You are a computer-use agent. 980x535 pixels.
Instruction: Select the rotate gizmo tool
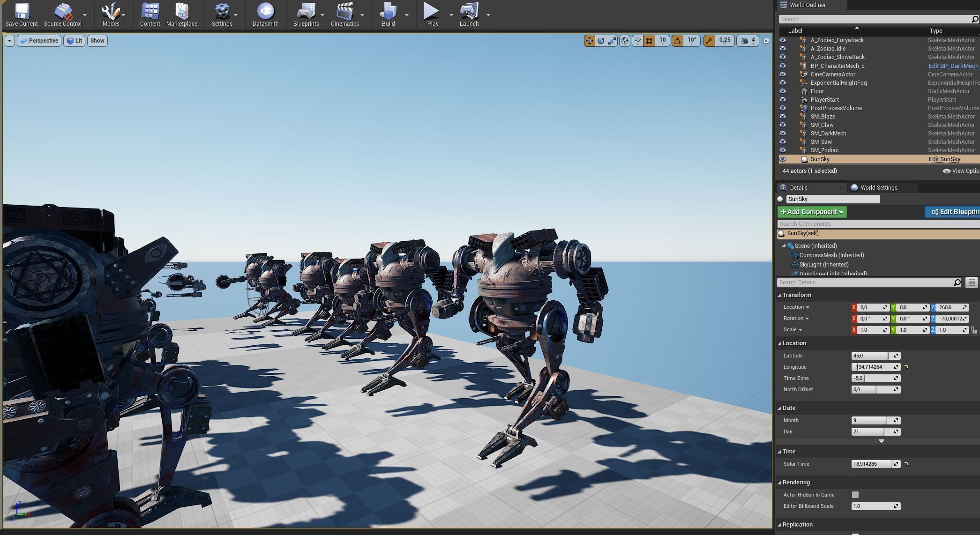tap(601, 41)
